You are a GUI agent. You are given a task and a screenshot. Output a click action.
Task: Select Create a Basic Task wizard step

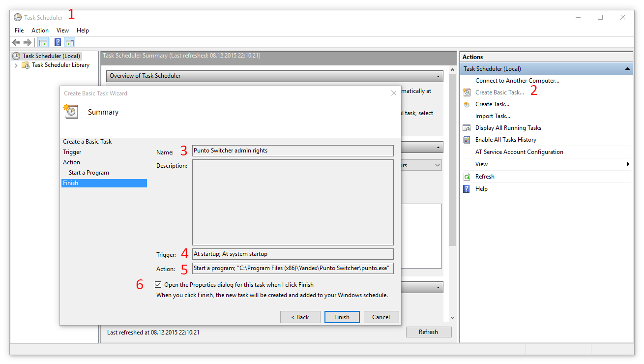(88, 142)
